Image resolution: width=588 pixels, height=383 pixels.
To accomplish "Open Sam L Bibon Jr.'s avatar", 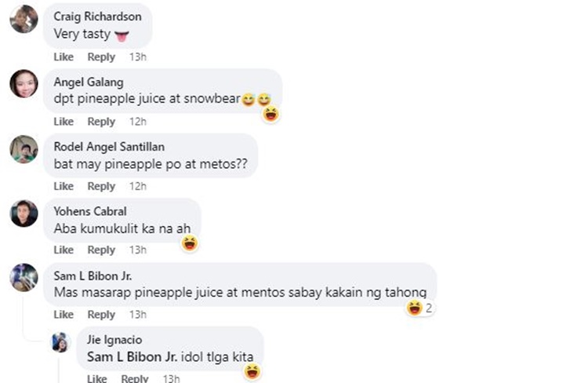I will click(24, 277).
